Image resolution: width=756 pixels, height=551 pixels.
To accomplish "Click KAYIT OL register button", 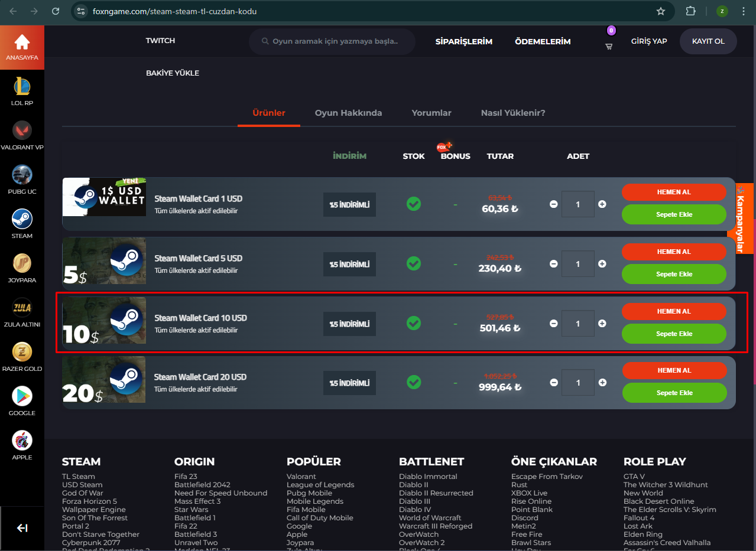I will [708, 41].
